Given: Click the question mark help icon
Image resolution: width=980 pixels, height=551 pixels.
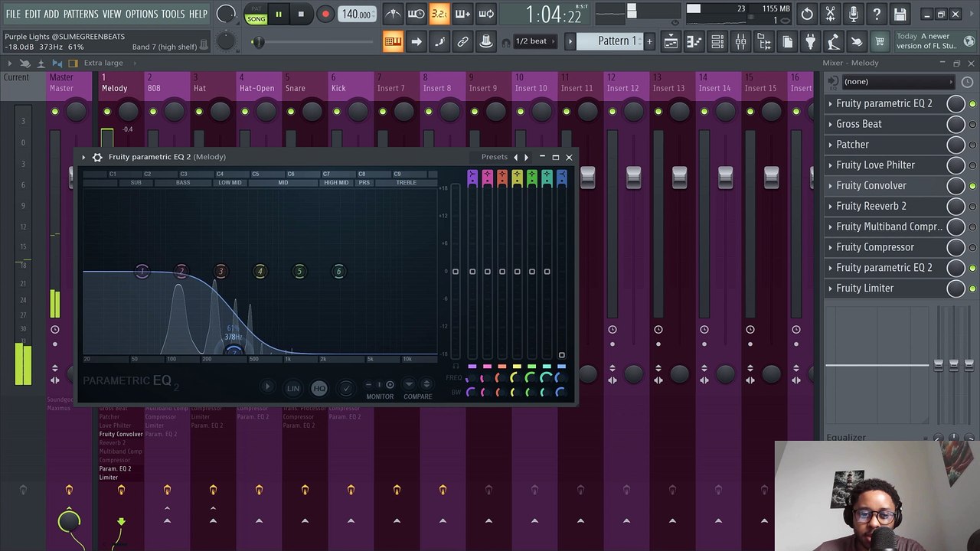Looking at the screenshot, I should 877,14.
